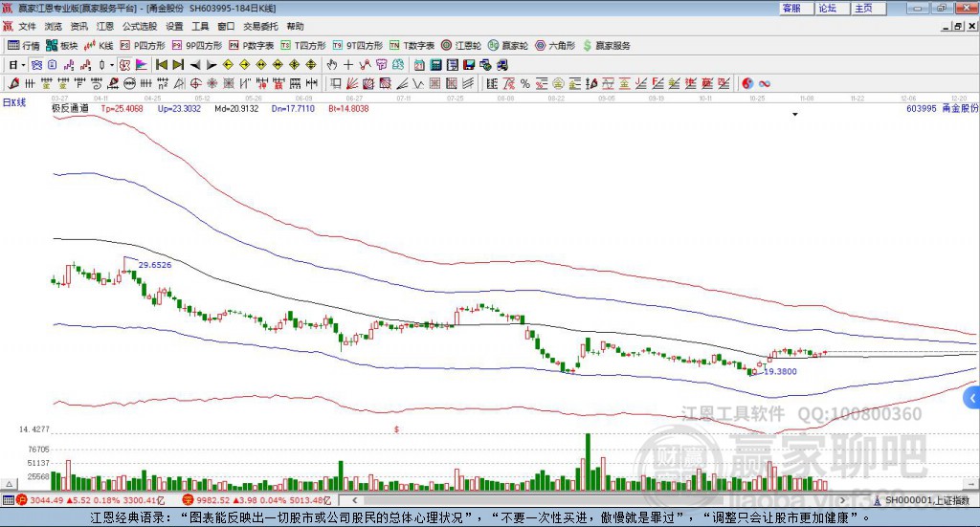Image resolution: width=980 pixels, height=527 pixels.
Task: Click the up triangle at bottom-left of chart
Action: 10,484
